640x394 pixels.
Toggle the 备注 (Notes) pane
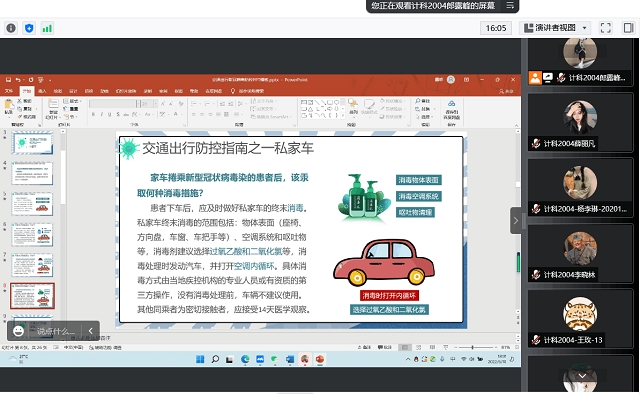[x=364, y=347]
